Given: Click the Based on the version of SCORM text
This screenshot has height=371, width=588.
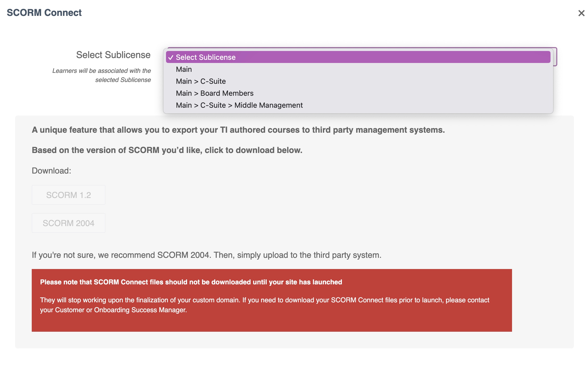Looking at the screenshot, I should pyautogui.click(x=167, y=150).
